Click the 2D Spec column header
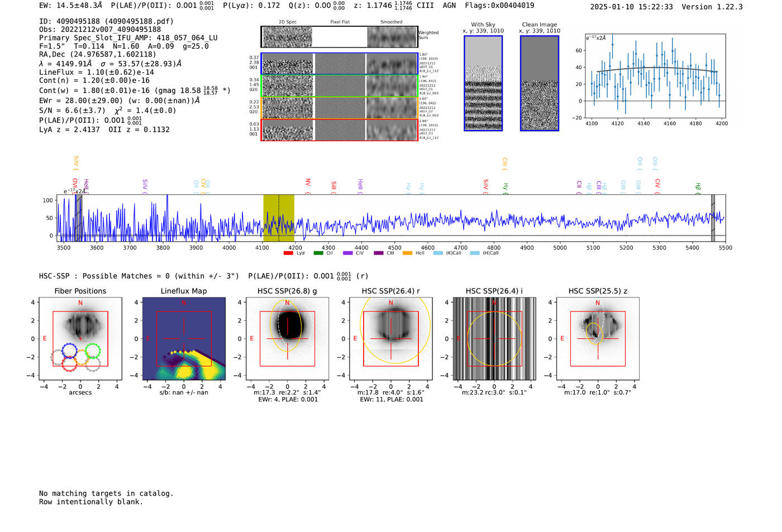The height and width of the screenshot is (532, 782). (288, 22)
